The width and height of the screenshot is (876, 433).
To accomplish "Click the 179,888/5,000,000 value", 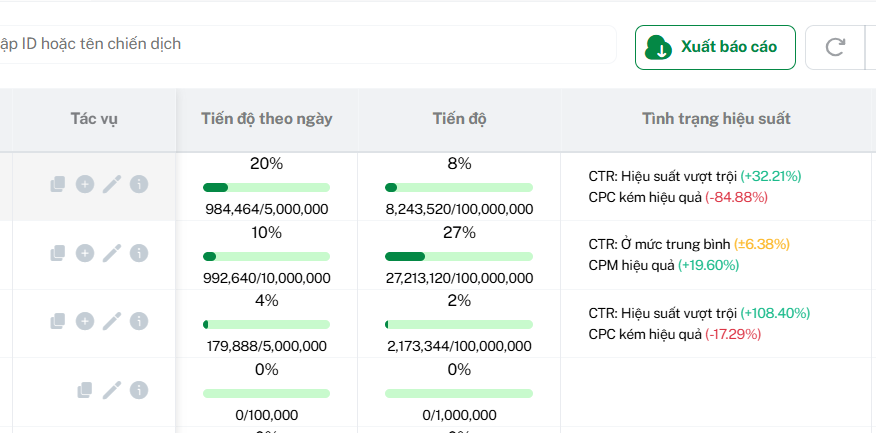I will pyautogui.click(x=266, y=346).
